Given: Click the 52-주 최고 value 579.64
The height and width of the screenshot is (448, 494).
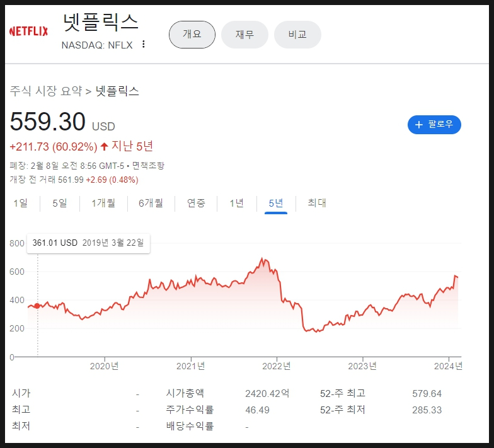Looking at the screenshot, I should point(427,393).
